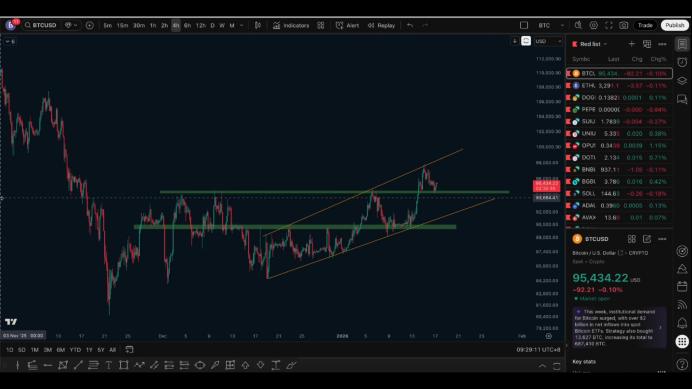Open the alerts clock sidebar icon
The image size is (692, 389).
(682, 62)
